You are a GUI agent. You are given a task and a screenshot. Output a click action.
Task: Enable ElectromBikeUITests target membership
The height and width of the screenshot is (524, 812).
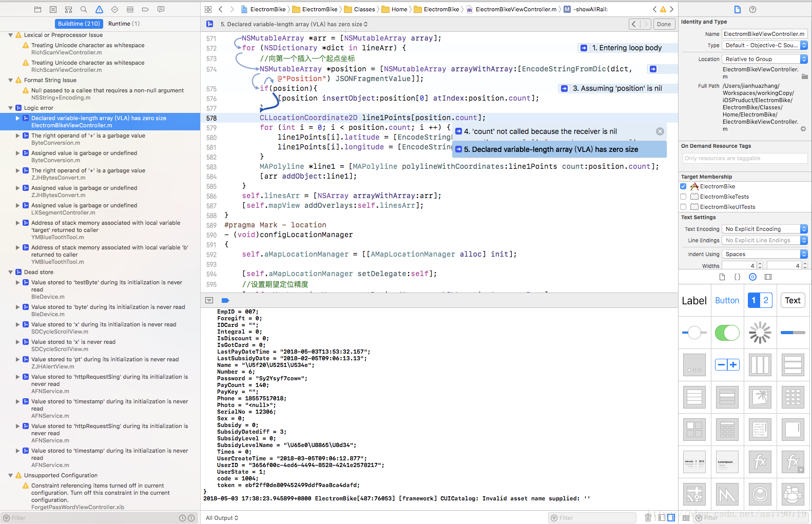pyautogui.click(x=683, y=207)
